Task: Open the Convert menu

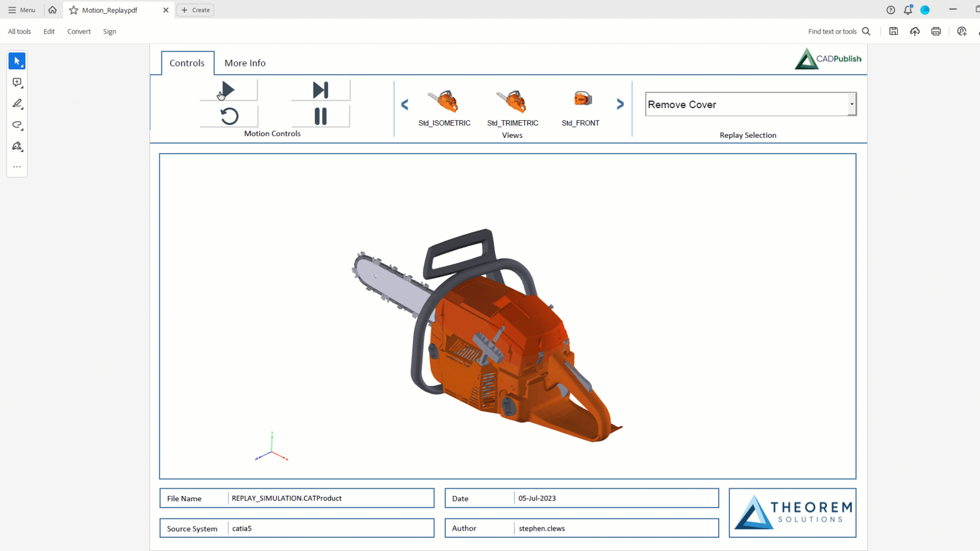Action: point(79,31)
